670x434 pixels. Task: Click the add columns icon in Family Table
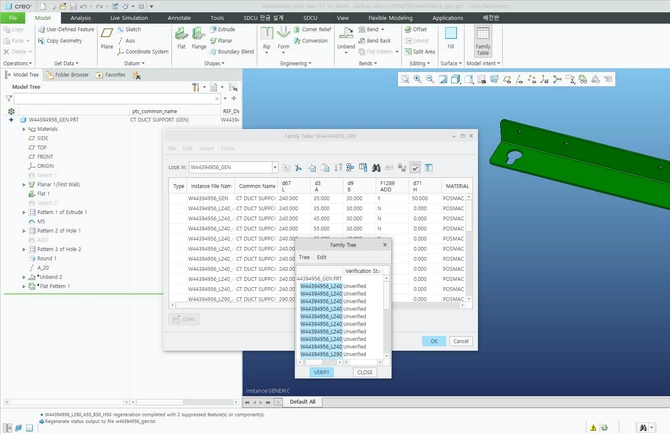pyautogui.click(x=363, y=167)
